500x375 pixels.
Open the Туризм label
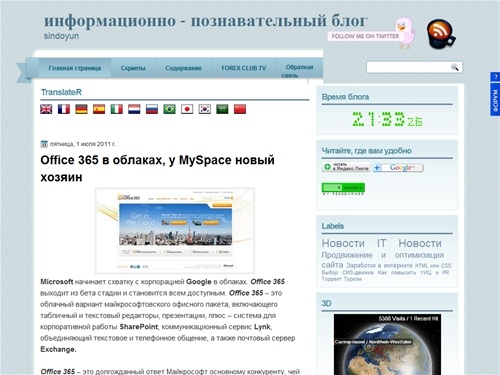point(353,279)
